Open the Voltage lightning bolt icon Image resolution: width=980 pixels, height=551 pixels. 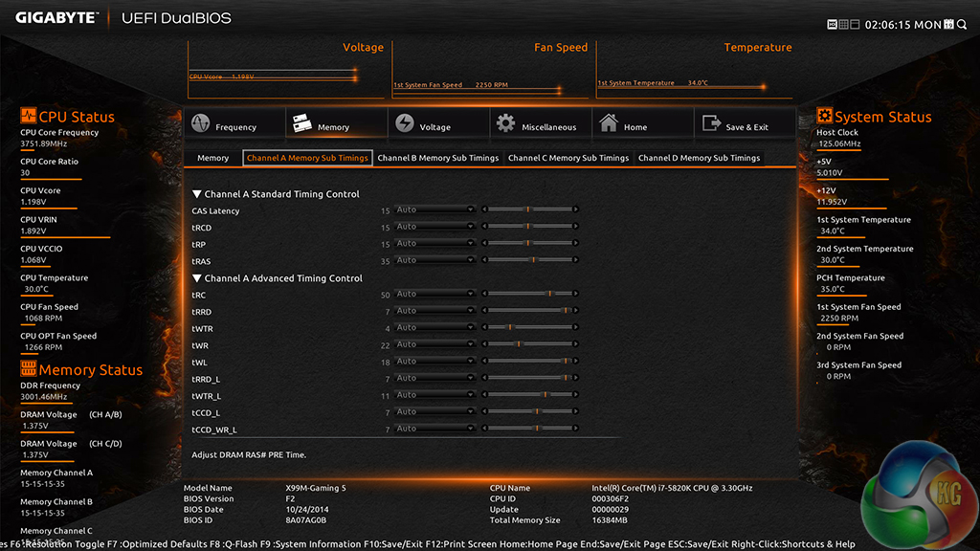tap(405, 123)
